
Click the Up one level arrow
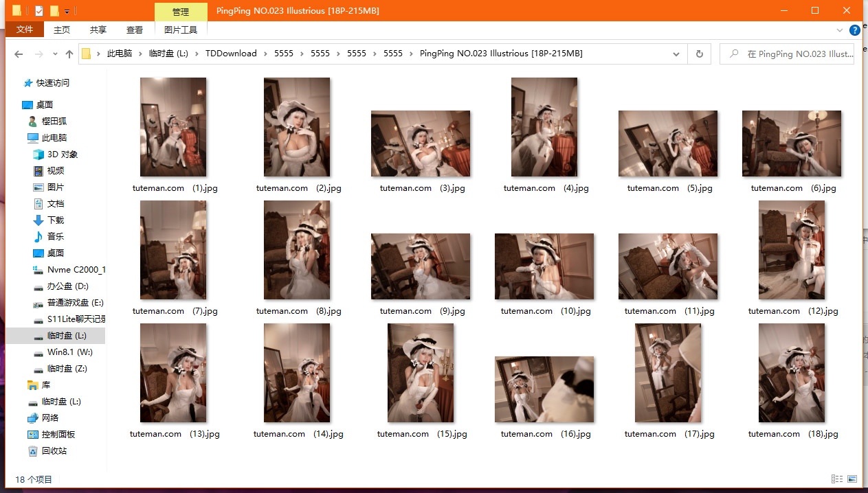click(69, 54)
